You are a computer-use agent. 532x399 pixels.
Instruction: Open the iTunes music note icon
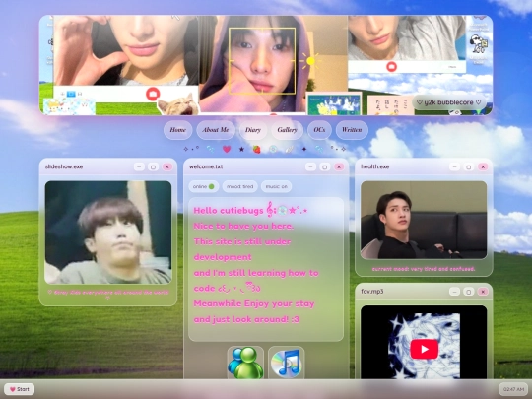[x=287, y=363]
